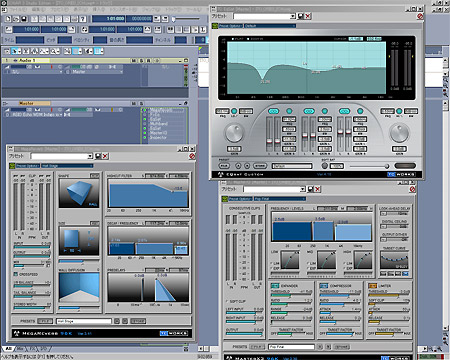Open Audio 1 track output Master dropdown
The height and width of the screenshot is (360, 450).
pos(121,72)
